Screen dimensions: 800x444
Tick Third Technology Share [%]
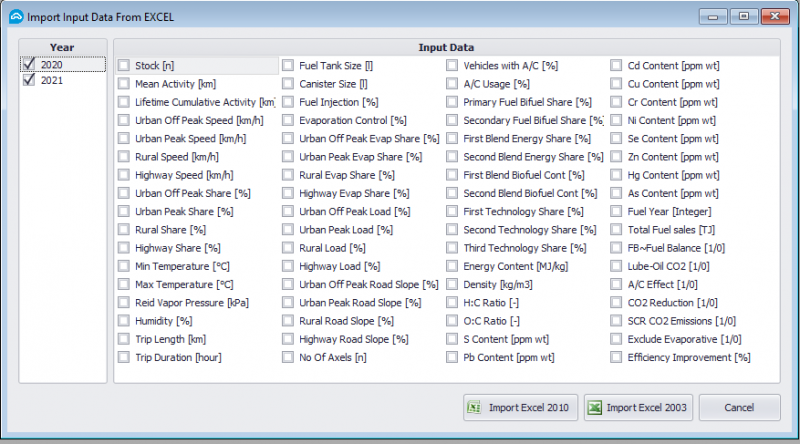click(452, 248)
